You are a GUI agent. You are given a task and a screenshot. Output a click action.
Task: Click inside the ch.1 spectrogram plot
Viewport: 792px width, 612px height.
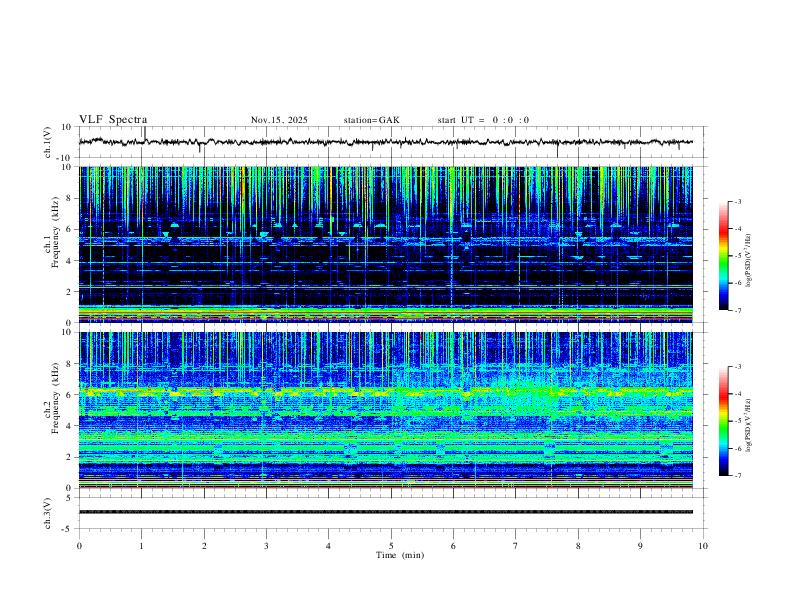pos(386,244)
